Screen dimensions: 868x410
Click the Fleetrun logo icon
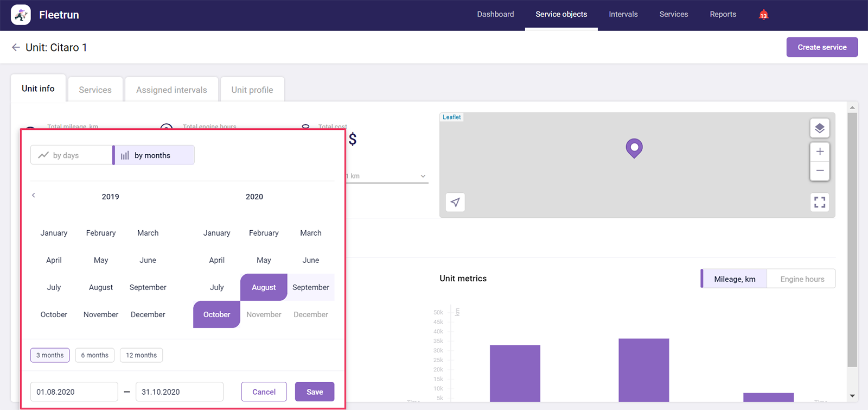pyautogui.click(x=21, y=15)
